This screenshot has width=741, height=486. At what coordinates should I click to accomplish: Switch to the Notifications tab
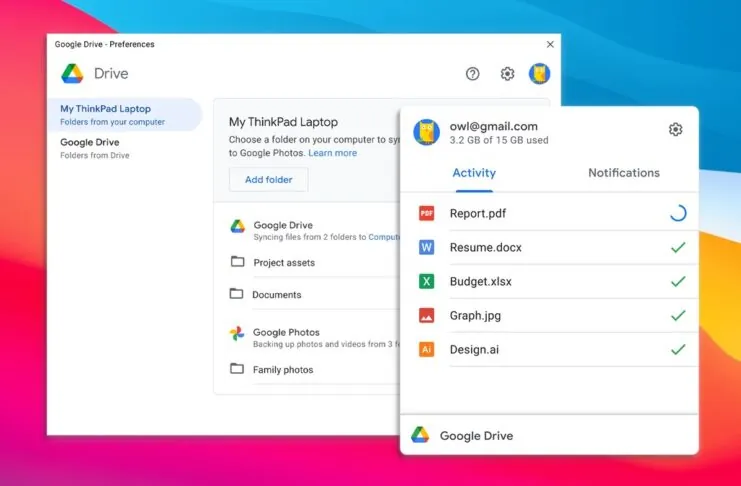[x=624, y=173]
